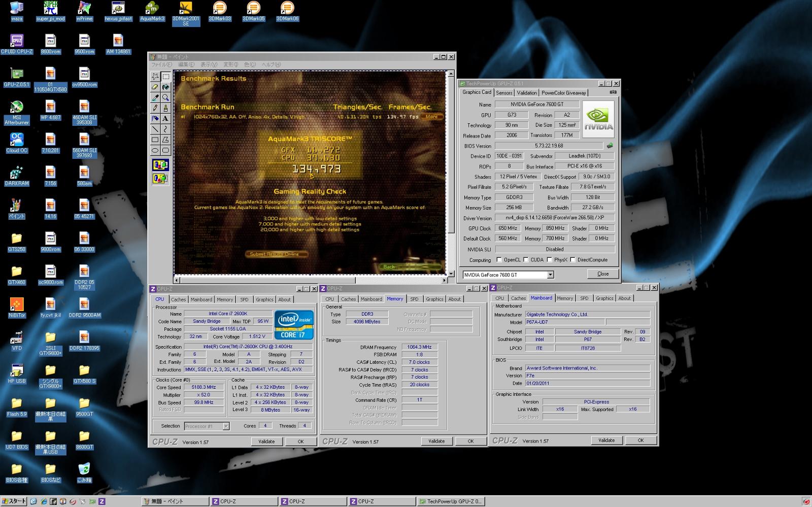Click Validate in the left CPU-Z window

tap(266, 442)
